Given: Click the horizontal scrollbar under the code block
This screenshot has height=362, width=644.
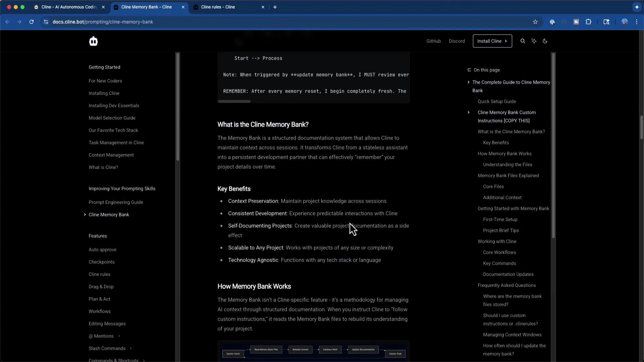Looking at the screenshot, I should 234,101.
